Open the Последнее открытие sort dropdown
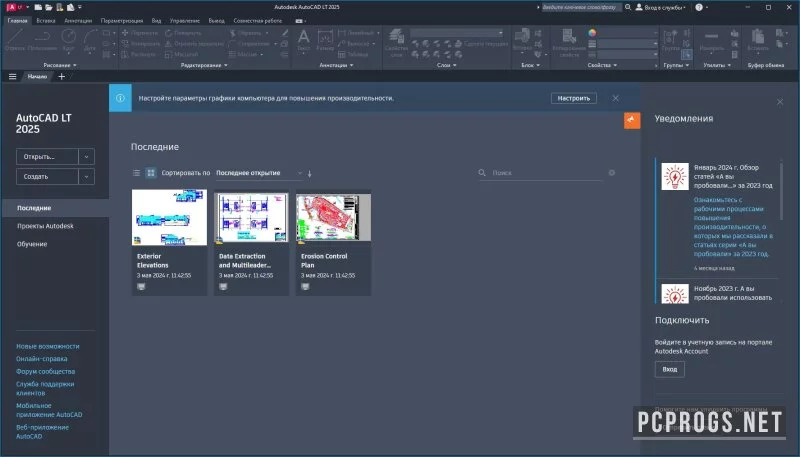Image resolution: width=800 pixels, height=457 pixels. [x=259, y=173]
